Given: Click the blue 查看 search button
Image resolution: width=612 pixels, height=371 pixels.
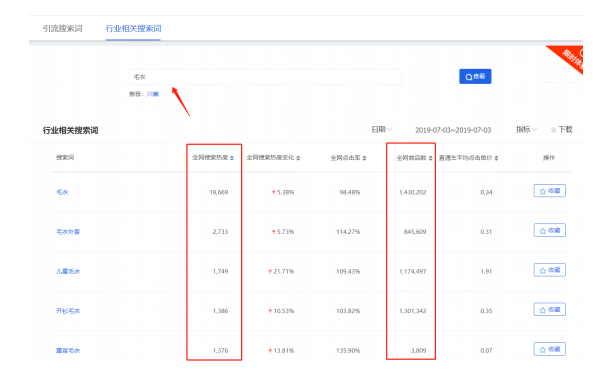Looking at the screenshot, I should (475, 76).
